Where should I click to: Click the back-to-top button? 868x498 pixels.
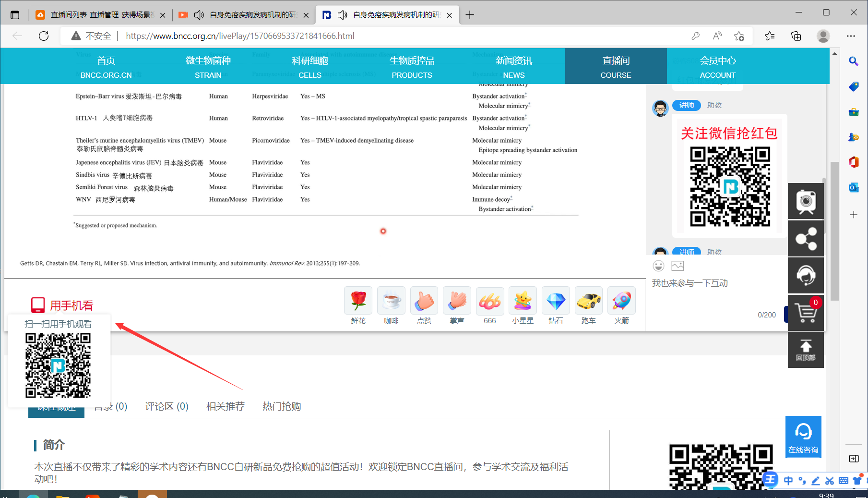(806, 350)
